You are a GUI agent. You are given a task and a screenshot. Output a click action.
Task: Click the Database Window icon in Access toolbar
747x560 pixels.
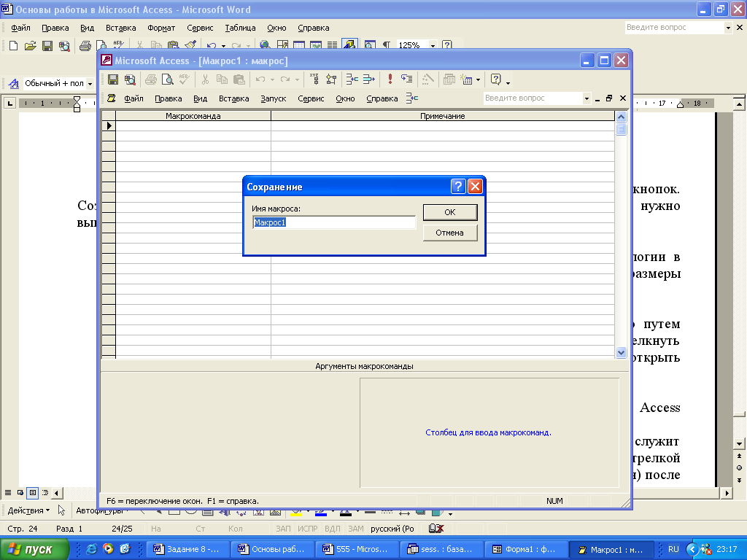pos(449,79)
